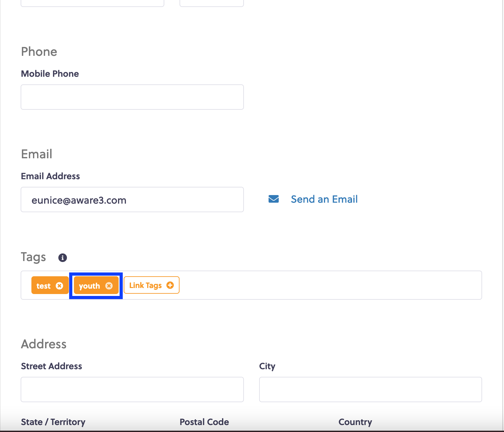Click the plus icon in Link Tags

coord(170,285)
